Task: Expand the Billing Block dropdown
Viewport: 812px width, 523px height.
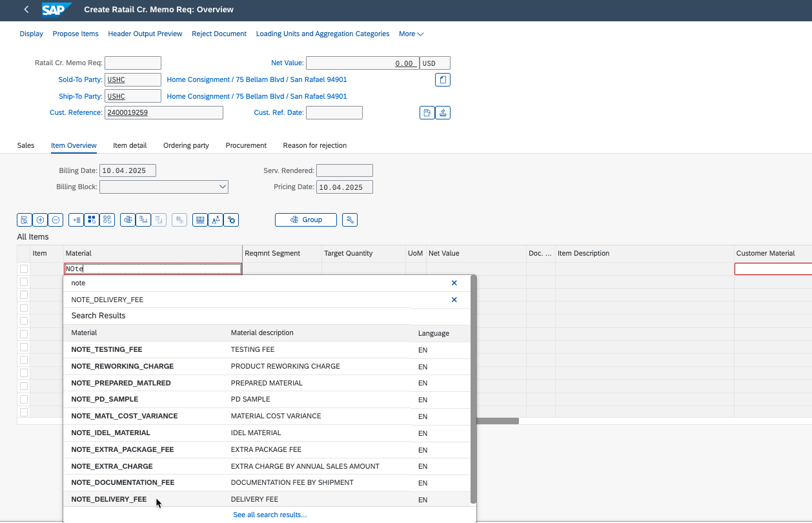Action: pos(223,187)
